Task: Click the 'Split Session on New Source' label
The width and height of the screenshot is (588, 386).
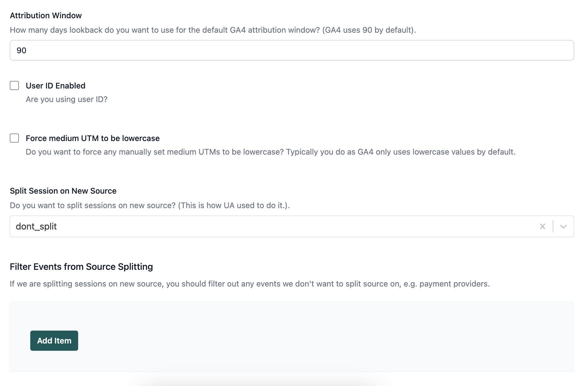Action: click(63, 191)
